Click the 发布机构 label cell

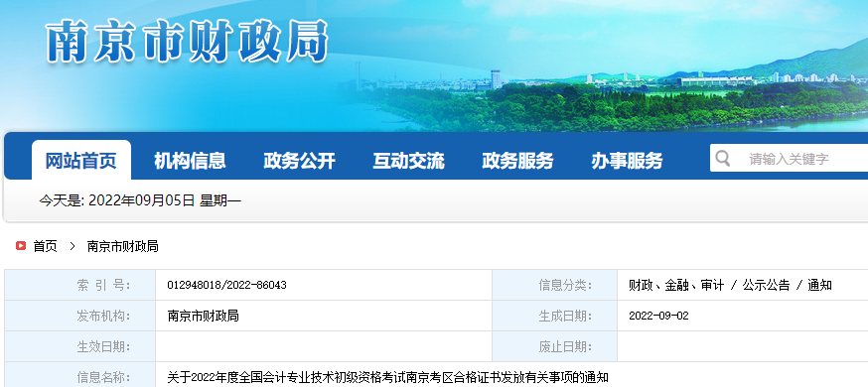80,317
